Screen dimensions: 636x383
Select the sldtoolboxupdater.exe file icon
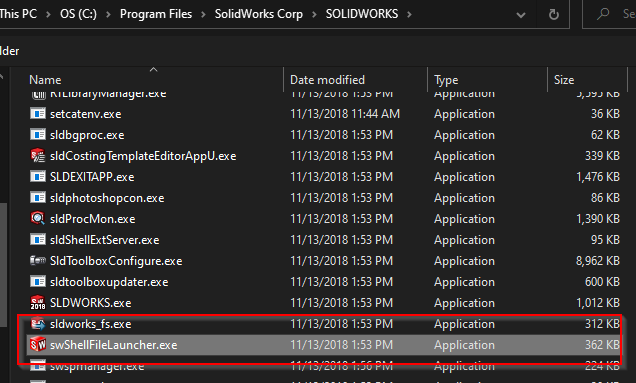tap(38, 281)
